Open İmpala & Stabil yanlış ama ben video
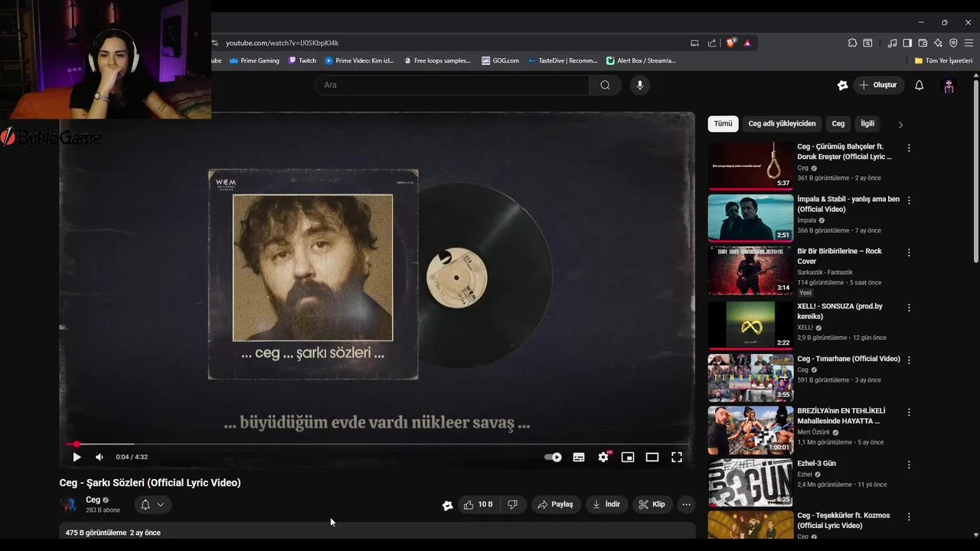 tap(750, 218)
